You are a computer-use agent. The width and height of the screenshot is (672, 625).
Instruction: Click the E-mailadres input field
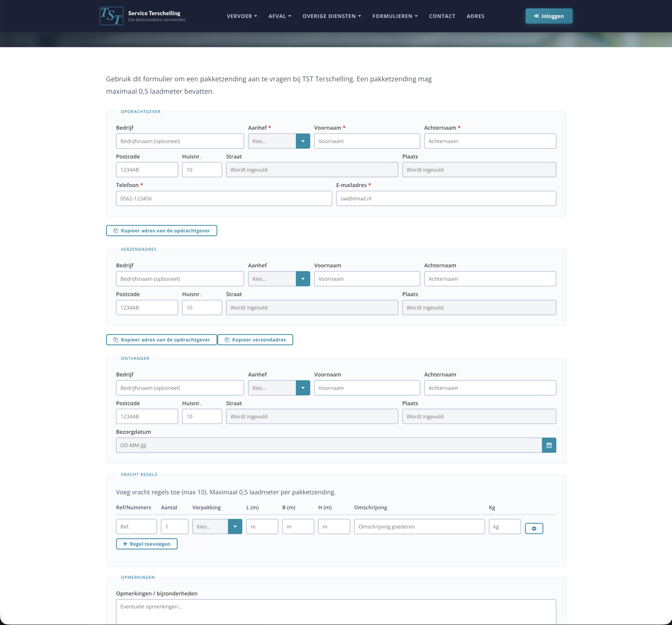point(445,199)
